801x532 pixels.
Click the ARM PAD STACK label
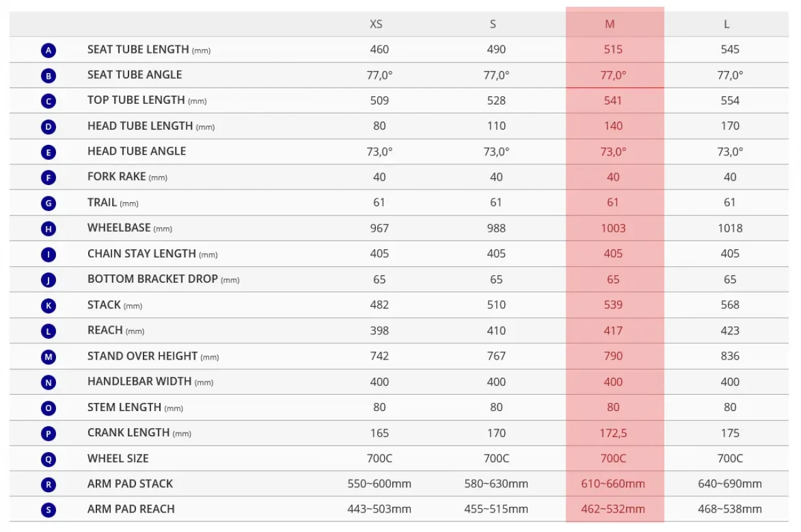(130, 484)
